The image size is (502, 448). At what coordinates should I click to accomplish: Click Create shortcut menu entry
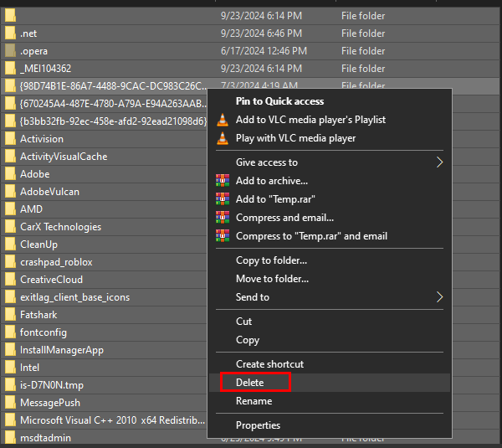coord(269,364)
